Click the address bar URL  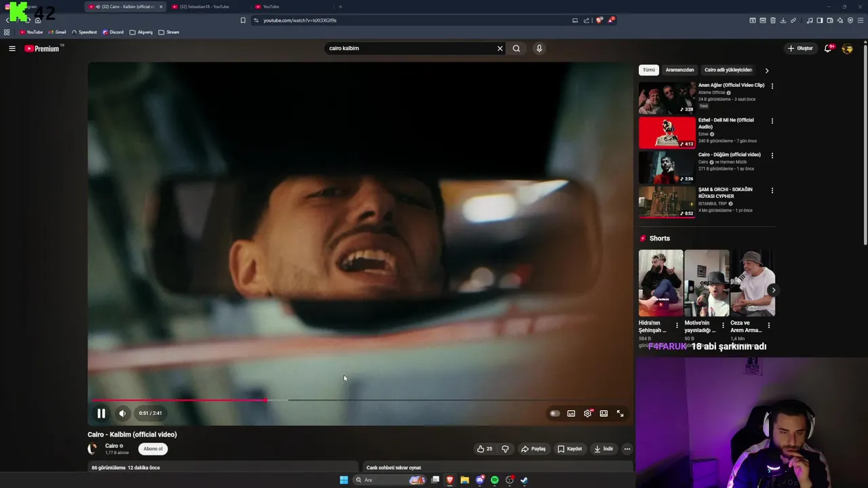[300, 20]
